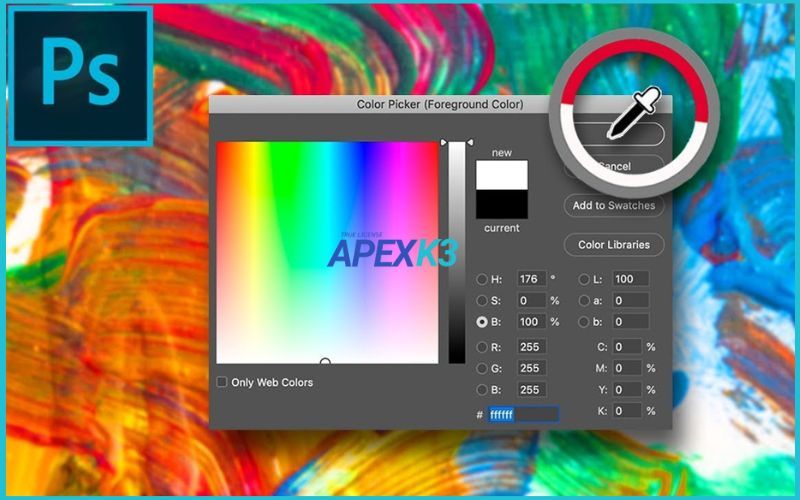Click the right slider arrow on brightness bar
Screen dimensions: 800x500
[470, 142]
